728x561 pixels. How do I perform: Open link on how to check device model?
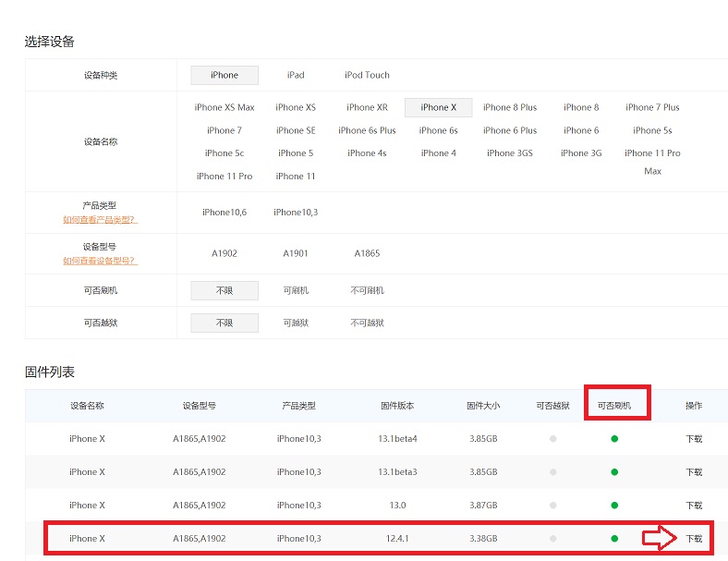[100, 261]
